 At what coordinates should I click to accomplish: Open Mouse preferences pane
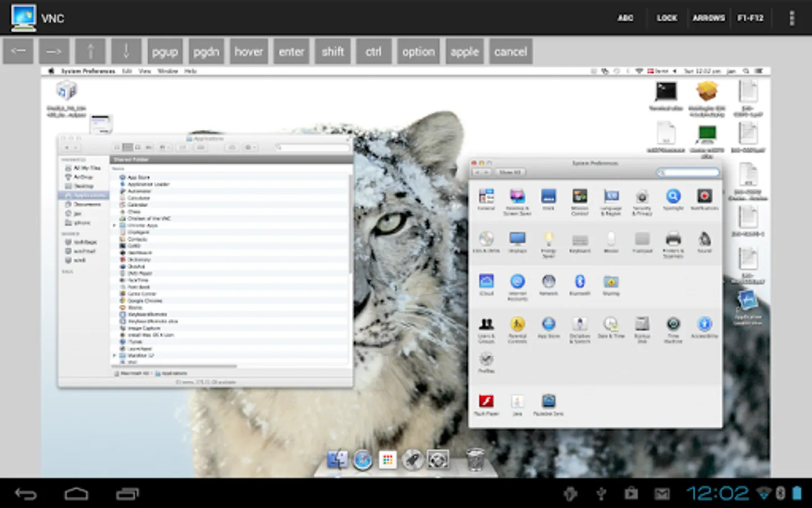coord(611,242)
